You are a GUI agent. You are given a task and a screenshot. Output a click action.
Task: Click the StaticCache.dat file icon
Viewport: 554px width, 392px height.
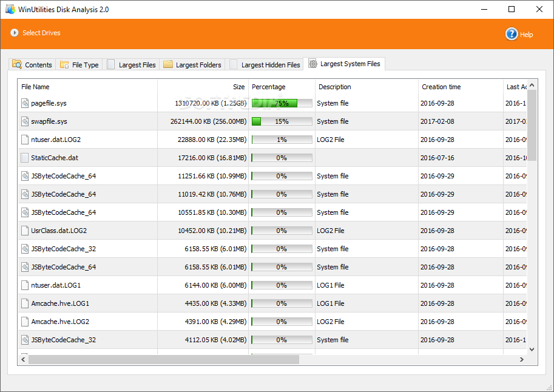coord(25,158)
